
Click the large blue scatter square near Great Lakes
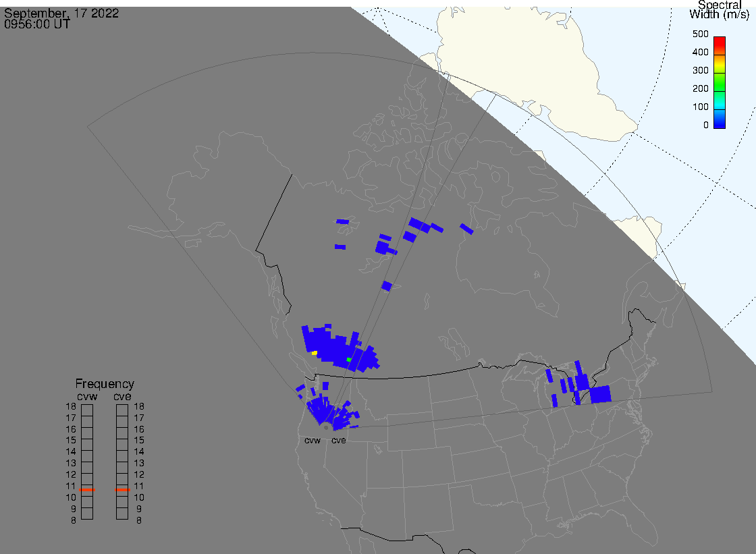coord(600,394)
